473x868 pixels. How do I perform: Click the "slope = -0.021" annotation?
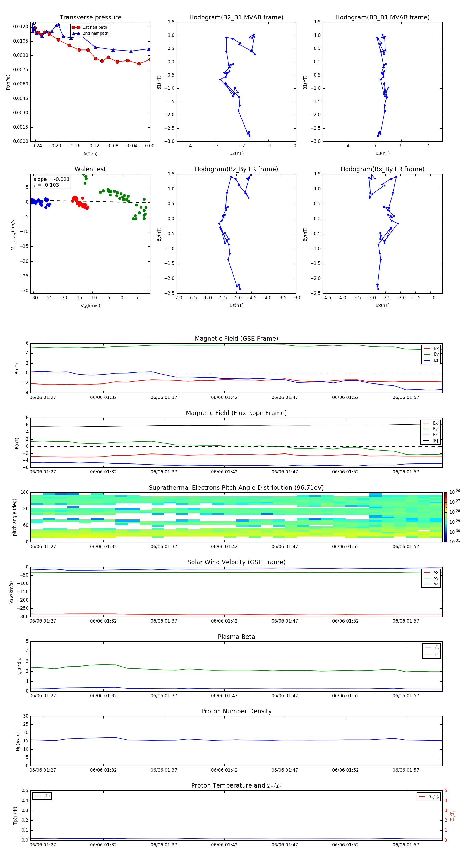[52, 179]
